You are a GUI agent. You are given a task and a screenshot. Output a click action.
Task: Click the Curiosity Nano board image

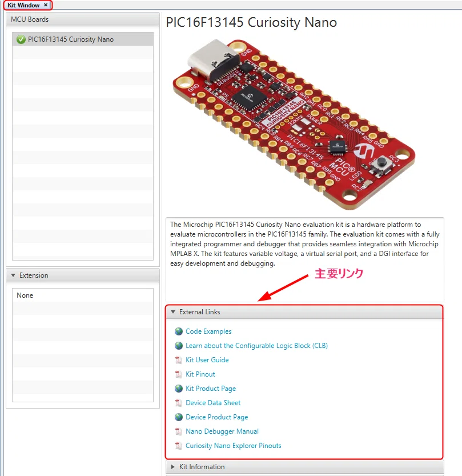[294, 125]
